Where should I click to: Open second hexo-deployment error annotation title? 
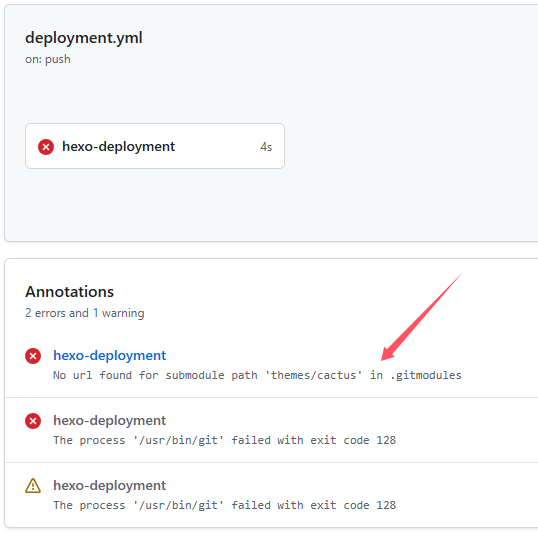pos(109,420)
